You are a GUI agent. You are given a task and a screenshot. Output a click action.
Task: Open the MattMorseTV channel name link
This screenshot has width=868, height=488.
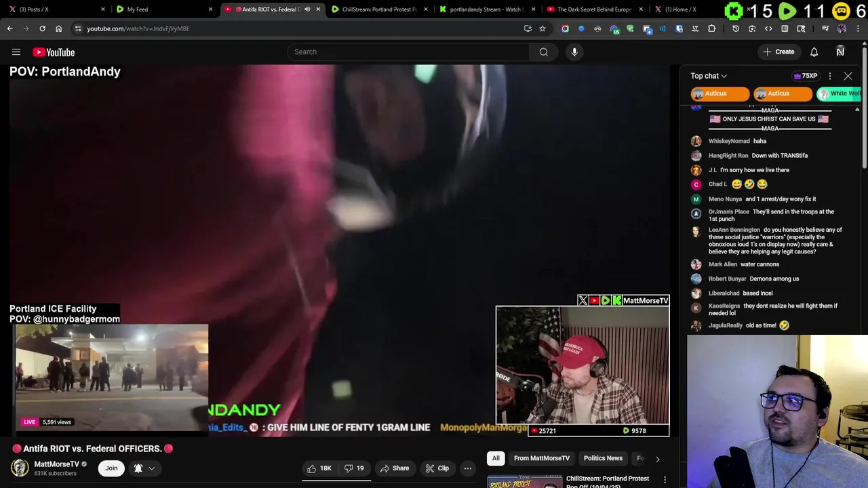point(56,464)
